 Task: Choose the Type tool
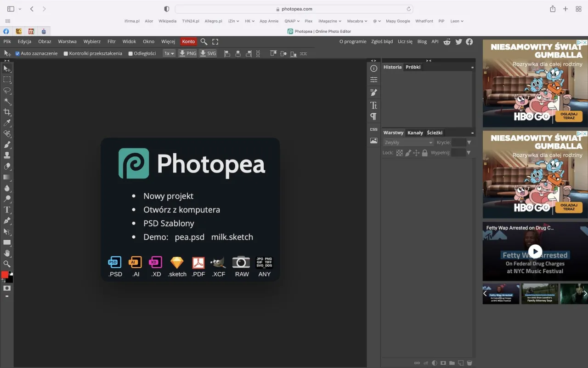point(7,209)
